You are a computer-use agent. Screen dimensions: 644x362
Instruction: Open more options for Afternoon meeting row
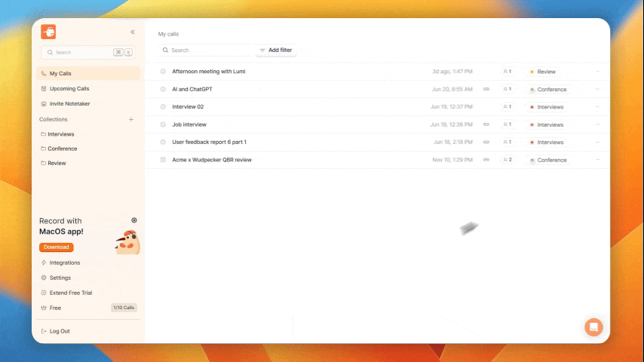(597, 72)
